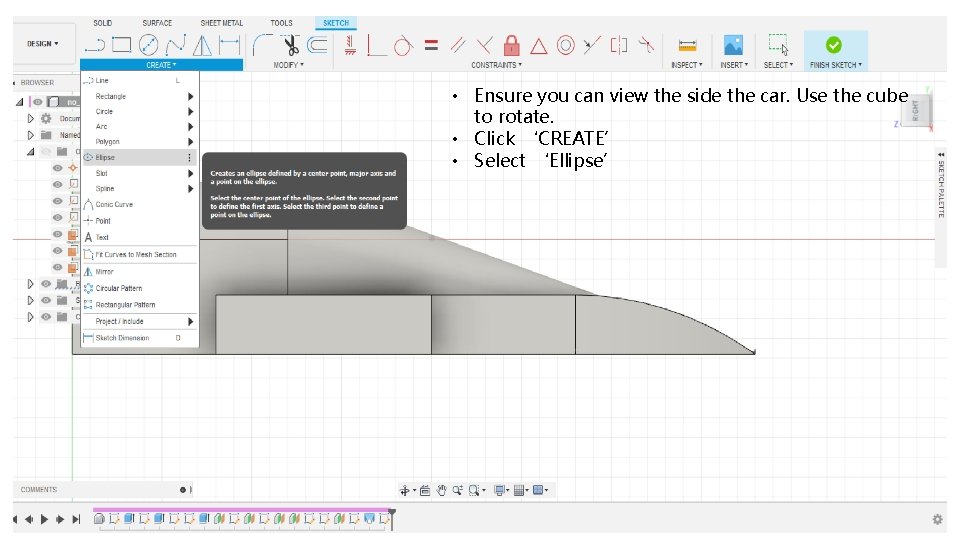Choose Sketch Dimension from Create menu

click(140, 337)
